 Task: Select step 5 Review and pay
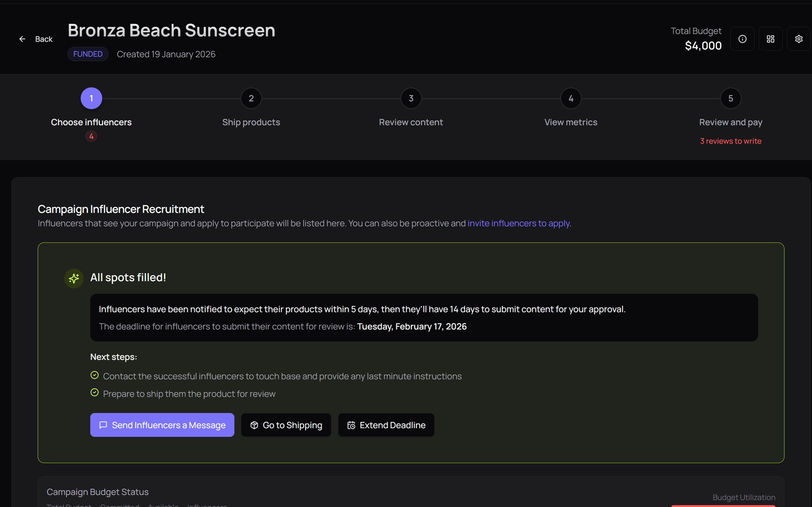(x=731, y=98)
